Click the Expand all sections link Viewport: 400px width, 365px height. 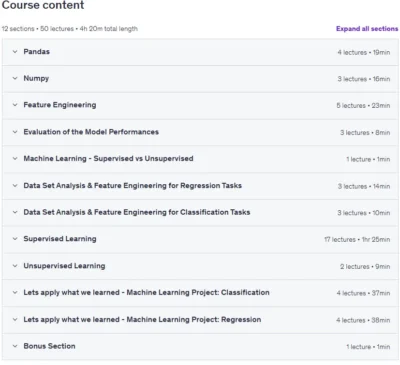click(367, 29)
